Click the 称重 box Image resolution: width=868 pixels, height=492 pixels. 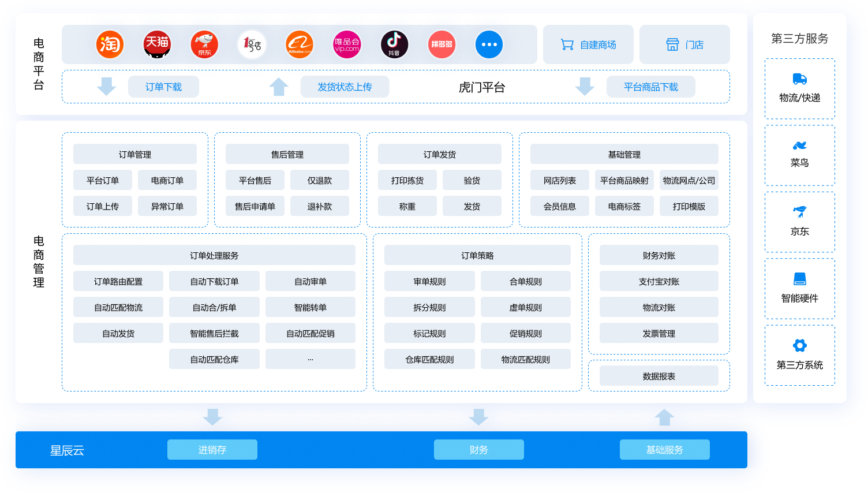[x=407, y=206]
